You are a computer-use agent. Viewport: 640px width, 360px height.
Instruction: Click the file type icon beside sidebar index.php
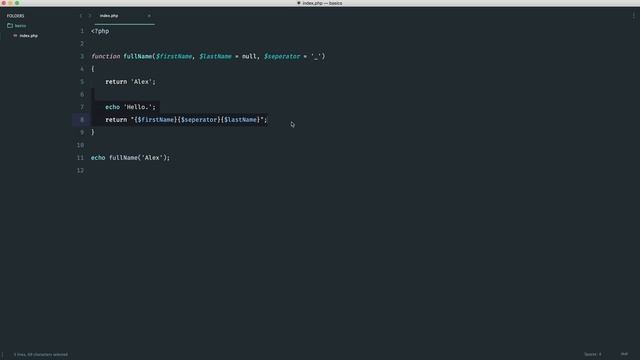[x=15, y=36]
